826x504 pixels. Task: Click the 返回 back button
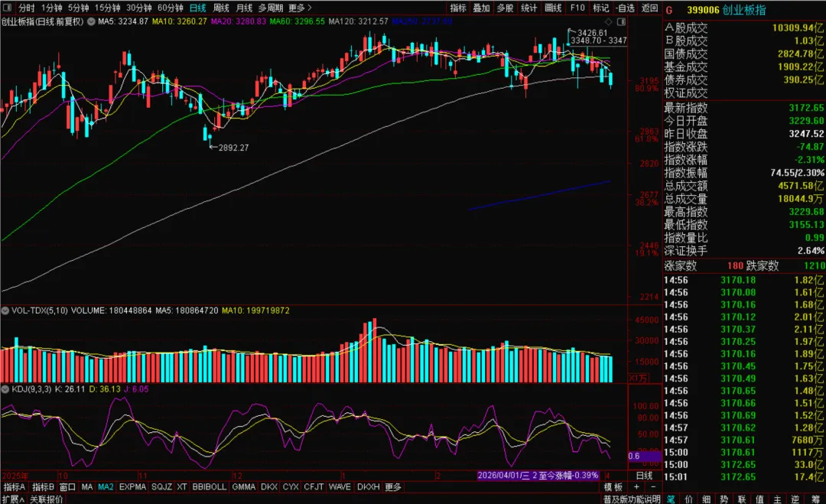coord(649,8)
